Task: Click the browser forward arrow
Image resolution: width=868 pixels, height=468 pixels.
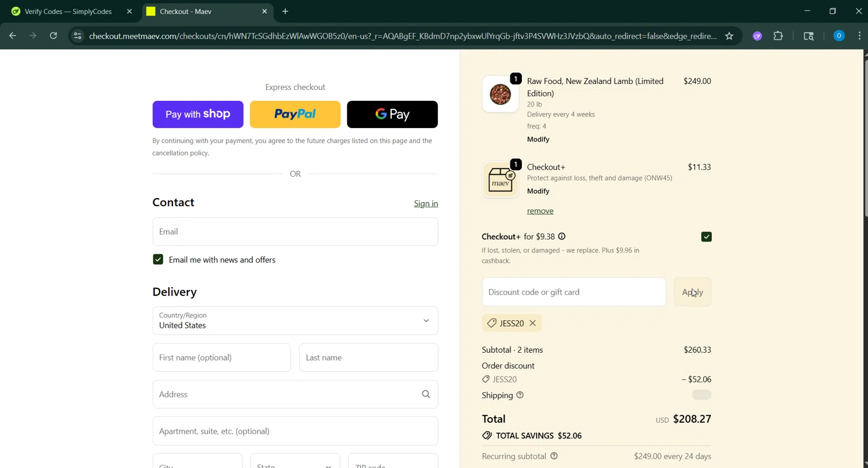Action: (33, 36)
